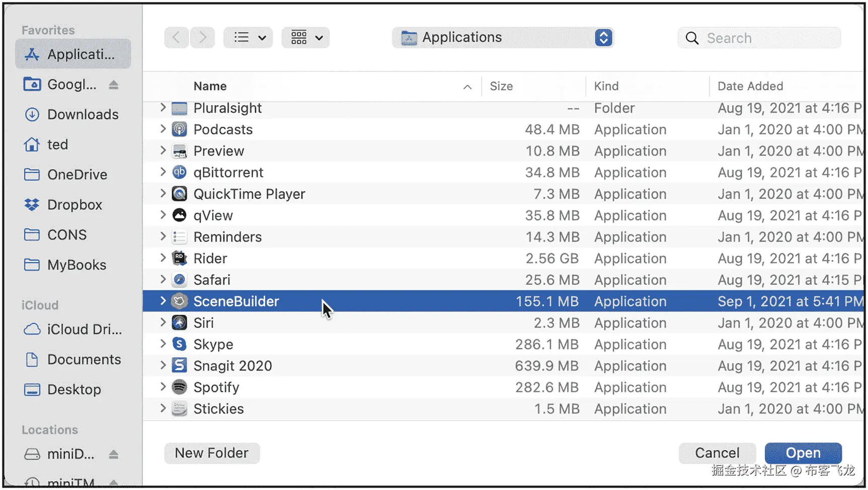Select the qView file name
Viewport: 868px width, 490px height.
[213, 216]
